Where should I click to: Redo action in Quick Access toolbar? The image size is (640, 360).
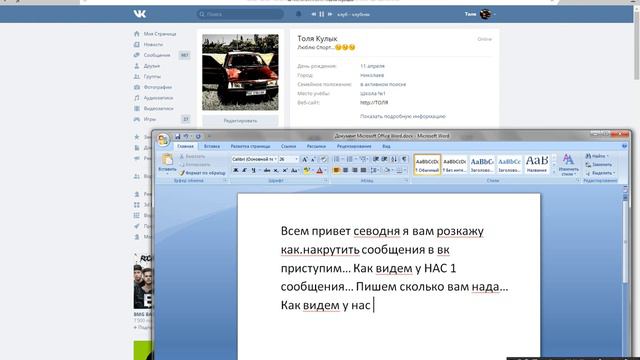[x=198, y=136]
